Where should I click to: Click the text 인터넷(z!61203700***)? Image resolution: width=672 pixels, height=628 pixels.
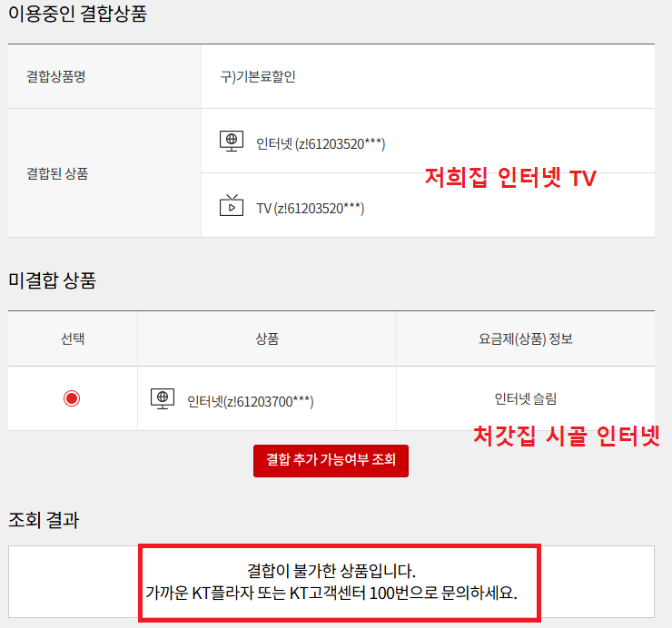click(x=251, y=402)
